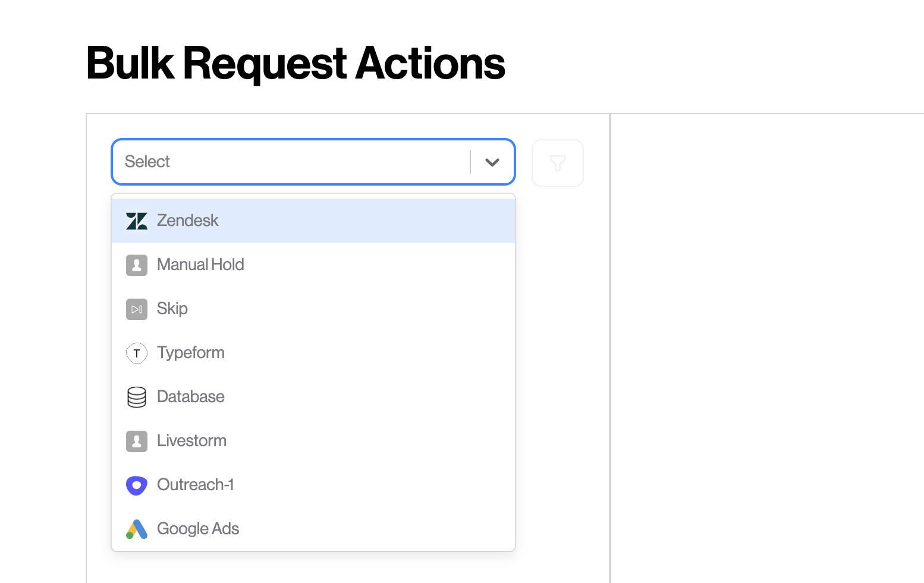Pick the Skip option in the list
This screenshot has height=583, width=924.
click(313, 309)
